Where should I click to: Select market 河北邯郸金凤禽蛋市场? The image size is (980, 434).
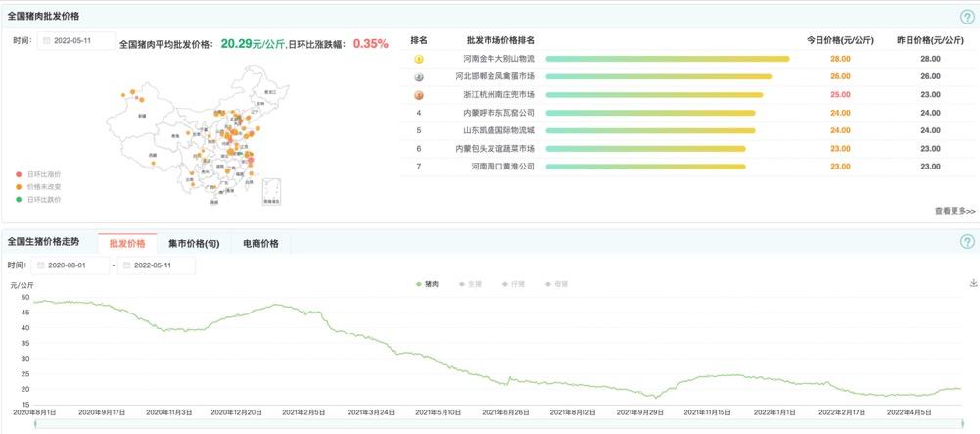(495, 77)
